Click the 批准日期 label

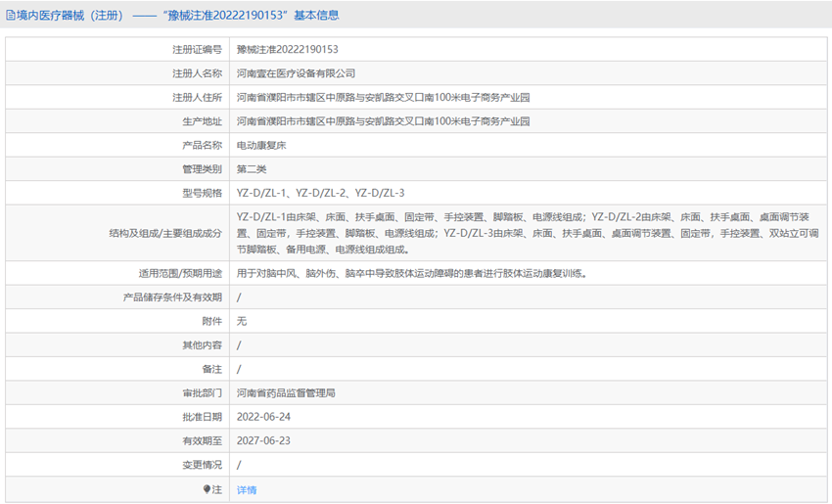pyautogui.click(x=203, y=417)
